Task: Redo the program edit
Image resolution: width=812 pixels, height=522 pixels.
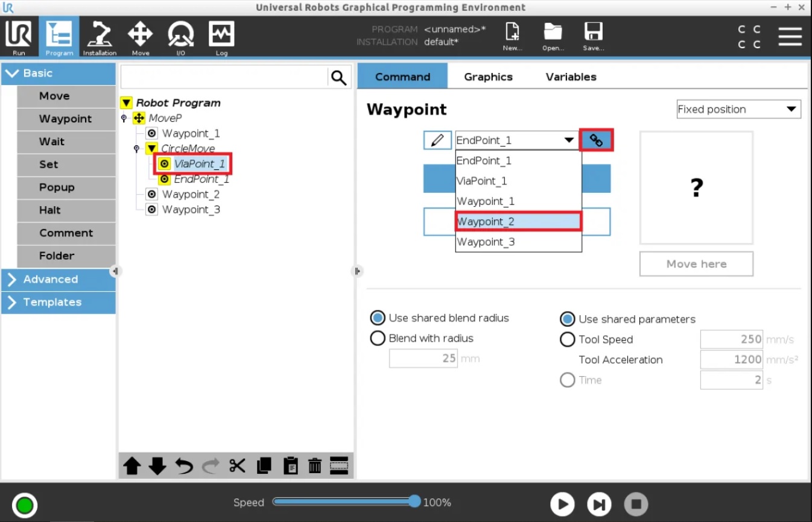Action: coord(211,466)
